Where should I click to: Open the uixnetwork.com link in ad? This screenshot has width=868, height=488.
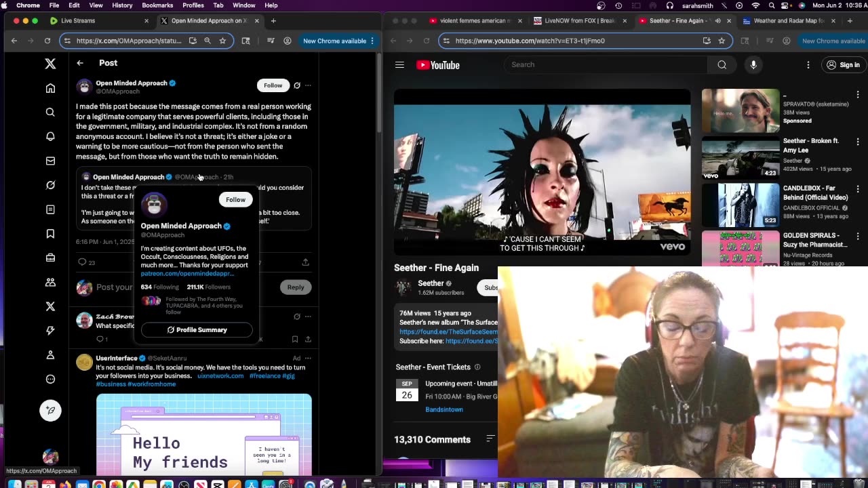[x=220, y=375]
